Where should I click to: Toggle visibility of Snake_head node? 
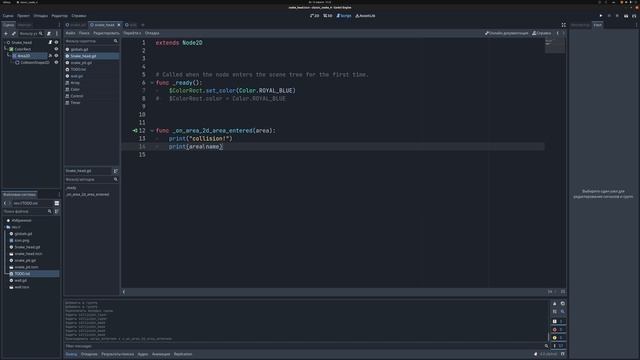click(x=57, y=42)
